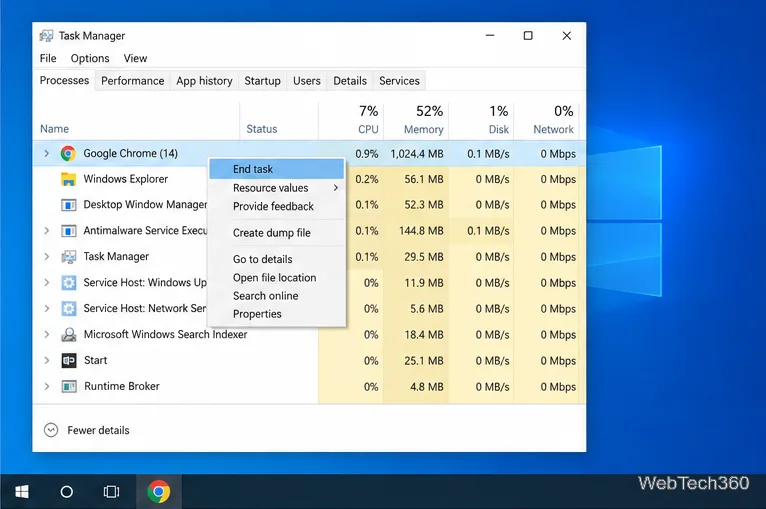Click the Task Manager process row icon
This screenshot has width=766, height=509.
(68, 256)
